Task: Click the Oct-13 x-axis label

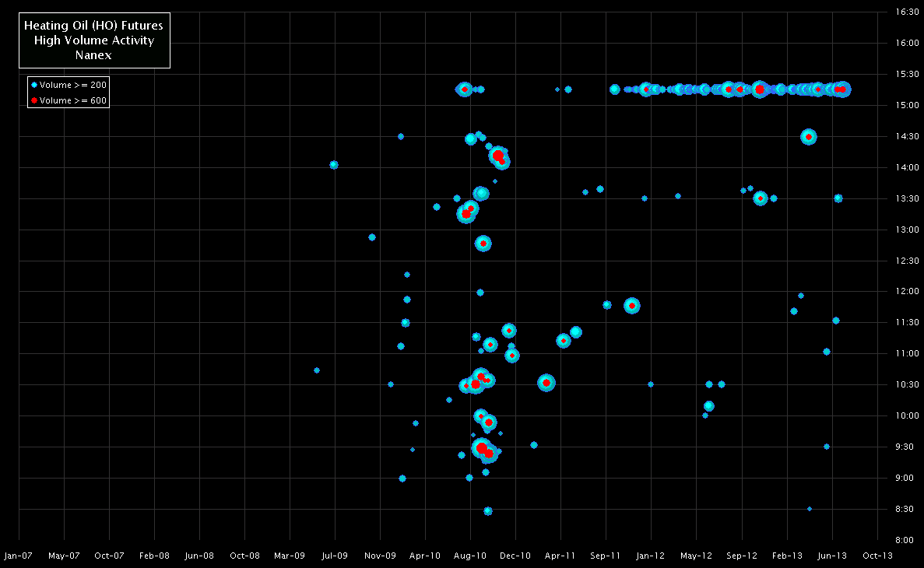Action: point(877,556)
